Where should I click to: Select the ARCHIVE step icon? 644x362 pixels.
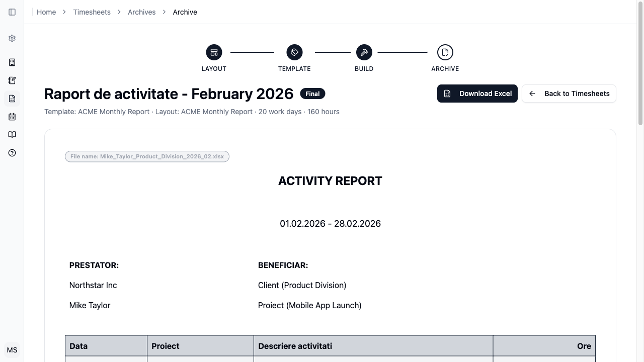445,52
